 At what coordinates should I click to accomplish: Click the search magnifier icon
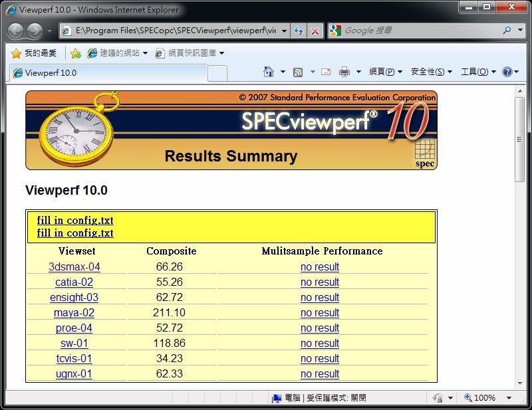[507, 31]
